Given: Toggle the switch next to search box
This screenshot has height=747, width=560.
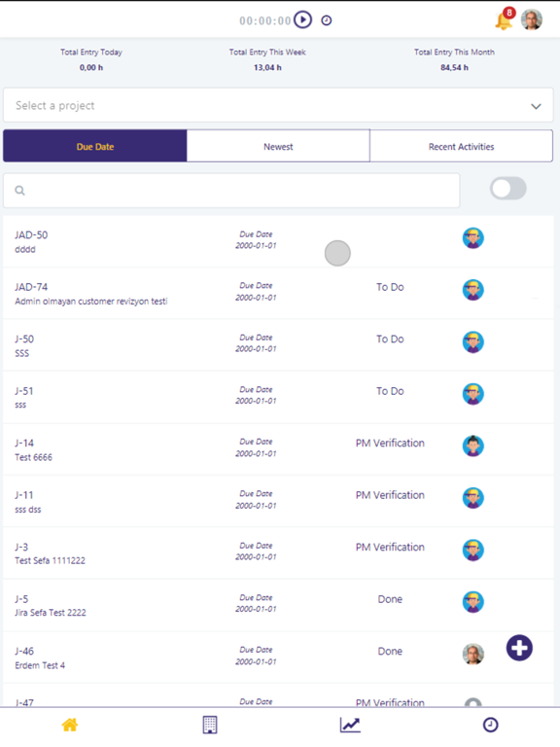Looking at the screenshot, I should pyautogui.click(x=508, y=189).
